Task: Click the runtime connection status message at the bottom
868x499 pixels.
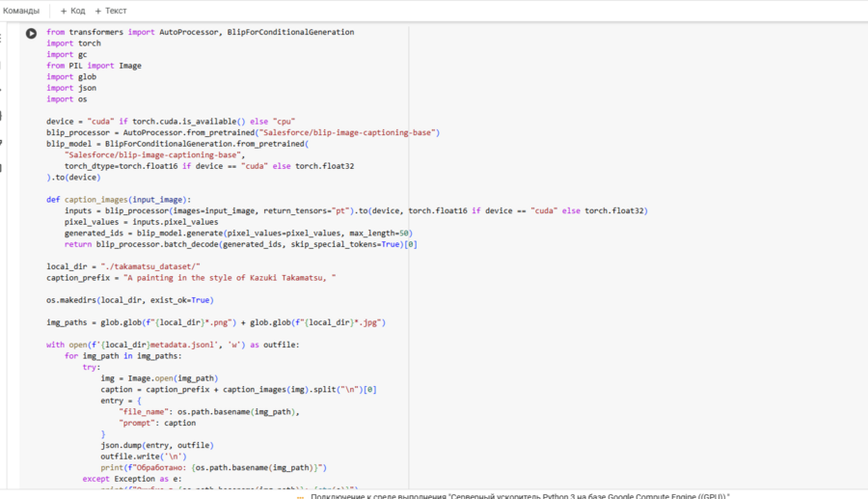Action: pyautogui.click(x=521, y=496)
